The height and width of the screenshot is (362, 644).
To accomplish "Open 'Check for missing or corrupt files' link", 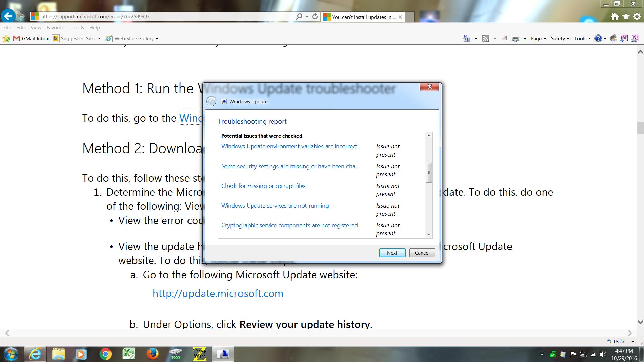I will tap(263, 186).
